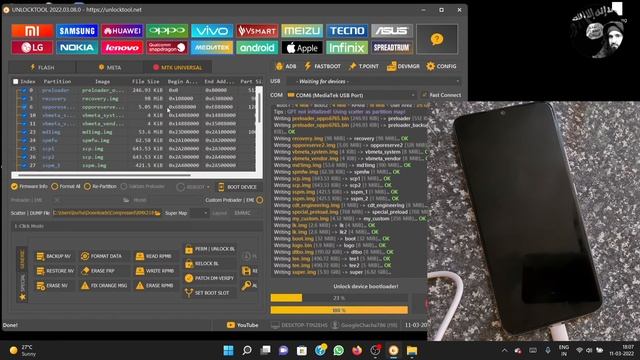
Task: Switch to the META tab
Action: click(x=110, y=67)
